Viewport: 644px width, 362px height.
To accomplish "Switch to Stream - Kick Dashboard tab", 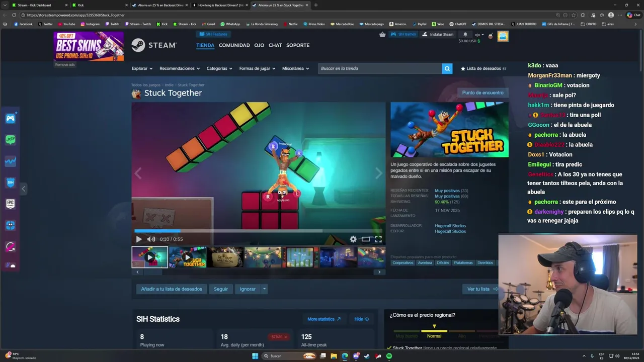I will coord(39,5).
